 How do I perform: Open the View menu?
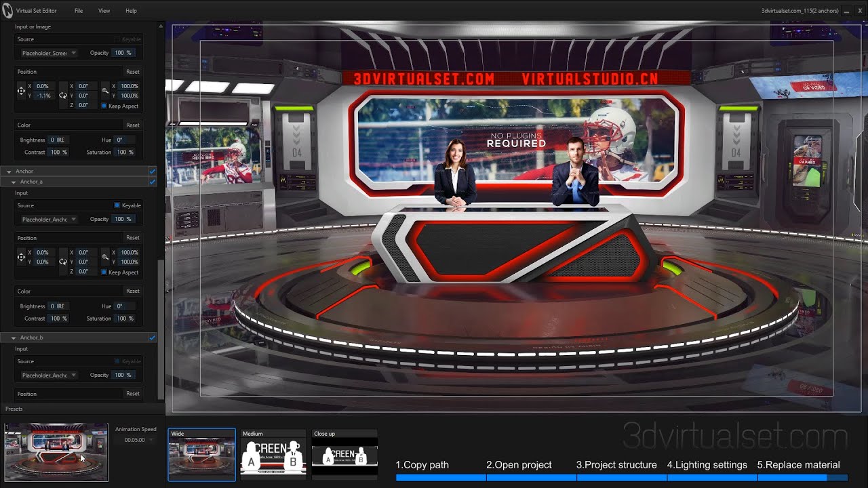(104, 11)
